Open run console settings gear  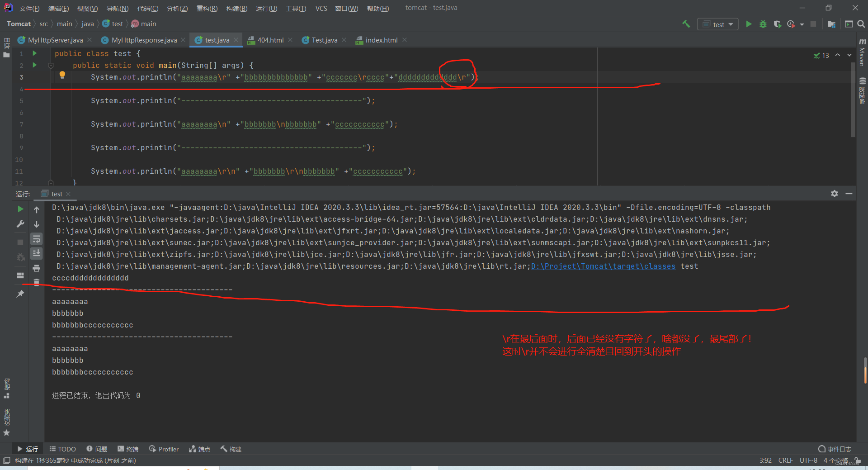[x=834, y=194]
